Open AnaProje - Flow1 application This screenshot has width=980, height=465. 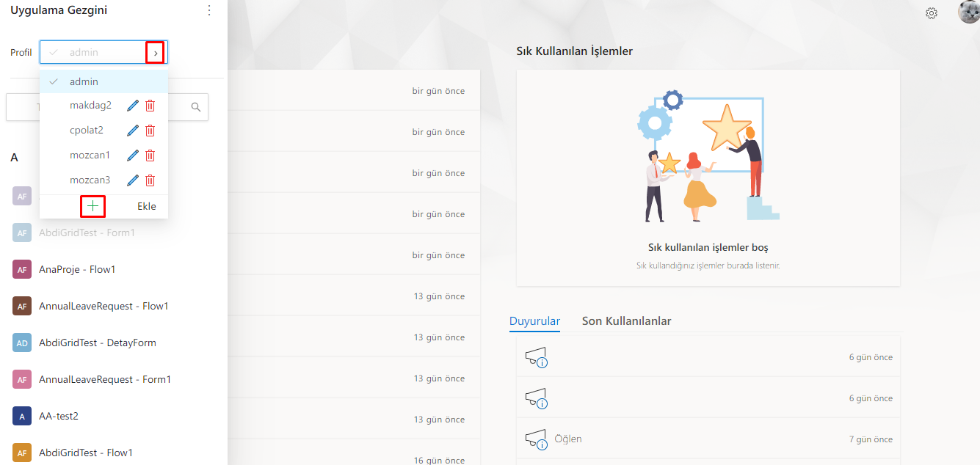77,269
